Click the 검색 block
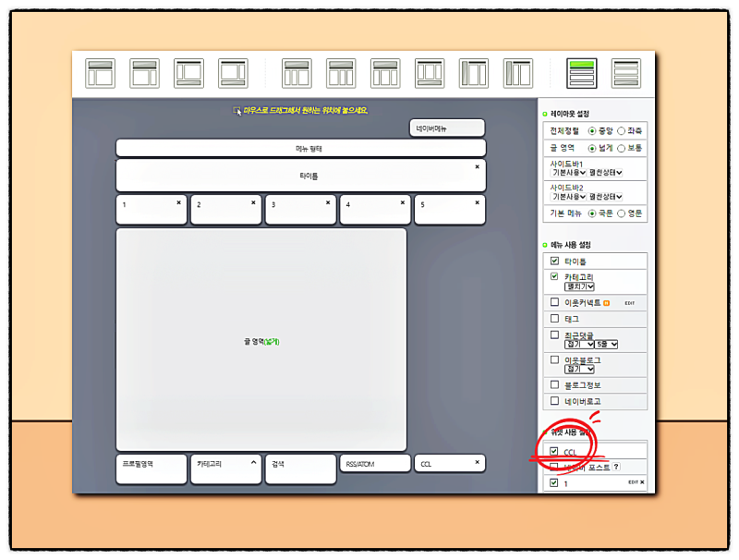This screenshot has height=560, width=739. 301,469
